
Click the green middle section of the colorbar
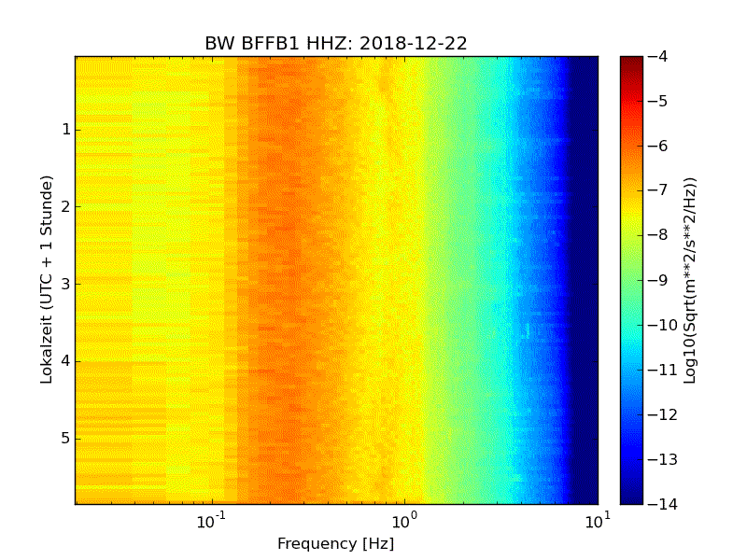(631, 281)
